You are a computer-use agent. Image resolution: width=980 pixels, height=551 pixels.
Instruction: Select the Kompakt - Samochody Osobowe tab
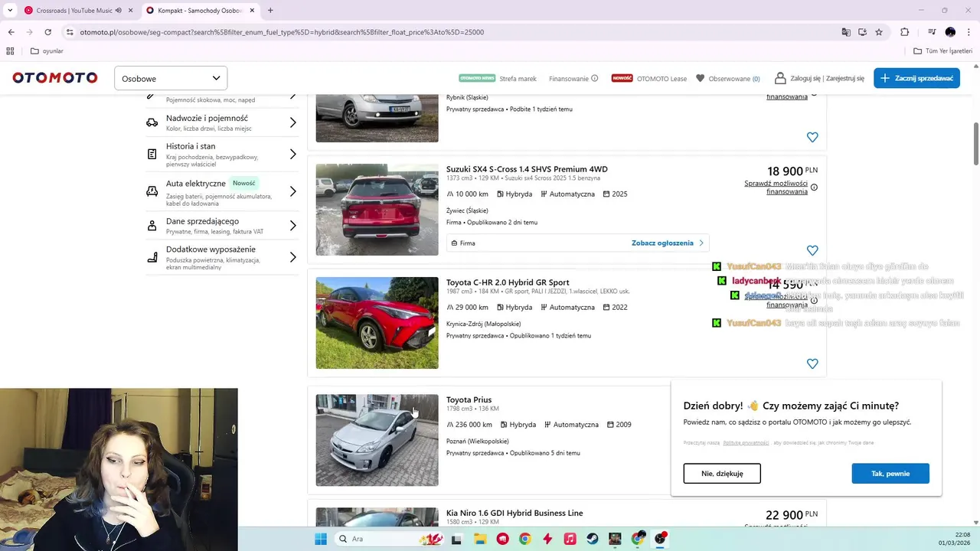coord(201,11)
